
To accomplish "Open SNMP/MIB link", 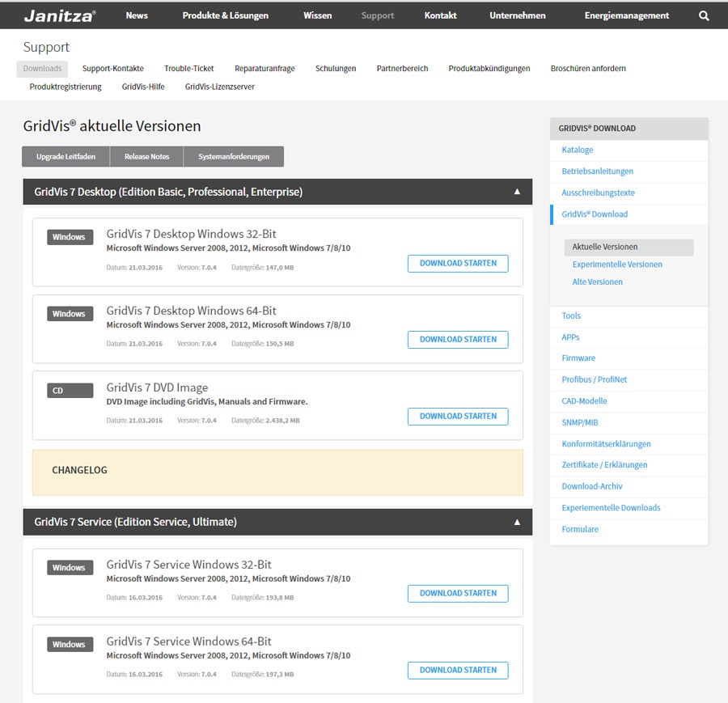I will coord(579,422).
